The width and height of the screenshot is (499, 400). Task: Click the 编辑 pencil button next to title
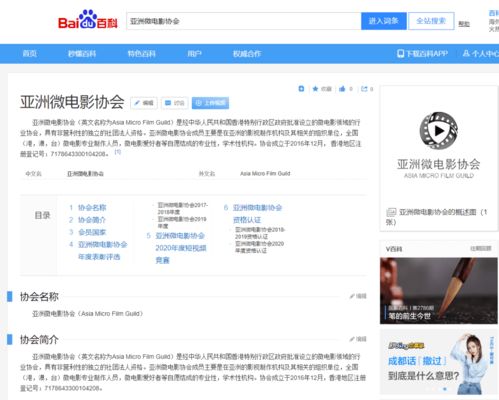point(144,103)
